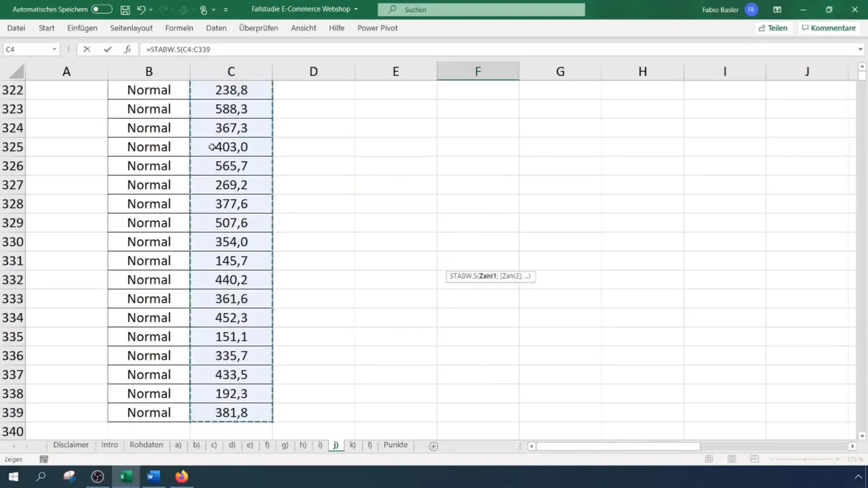The image size is (868, 488).
Task: Click the FB user account avatar
Action: point(751,9)
